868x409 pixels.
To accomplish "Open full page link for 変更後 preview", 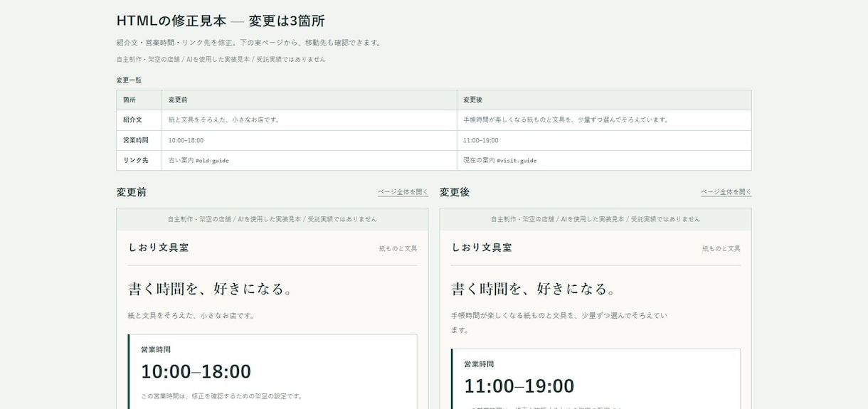I will click(x=726, y=192).
